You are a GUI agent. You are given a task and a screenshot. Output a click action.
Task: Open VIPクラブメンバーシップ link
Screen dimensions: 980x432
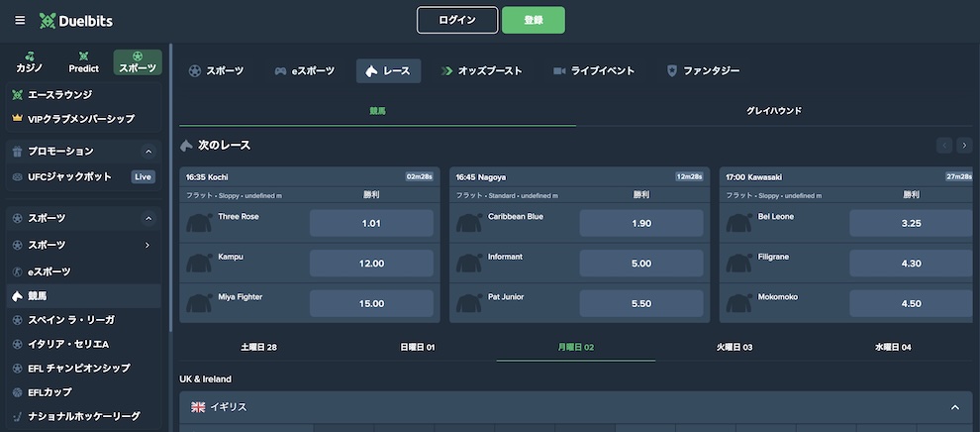tap(84, 118)
